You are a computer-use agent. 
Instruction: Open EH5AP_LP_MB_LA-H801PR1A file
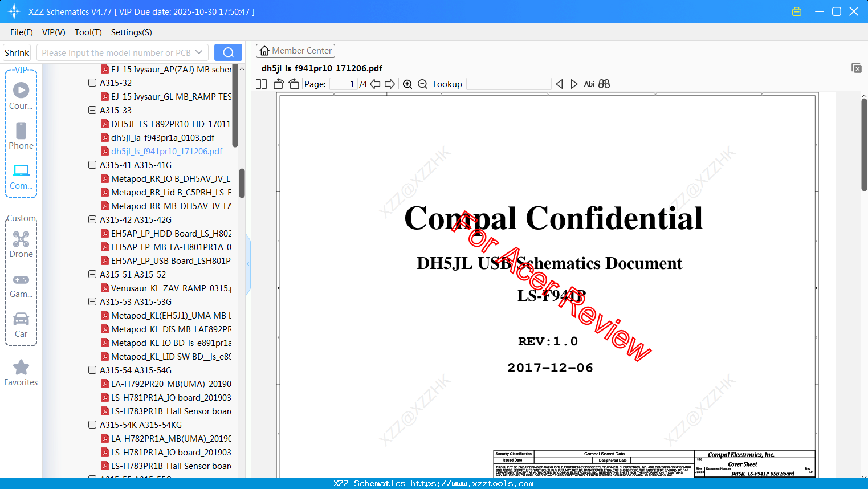166,247
